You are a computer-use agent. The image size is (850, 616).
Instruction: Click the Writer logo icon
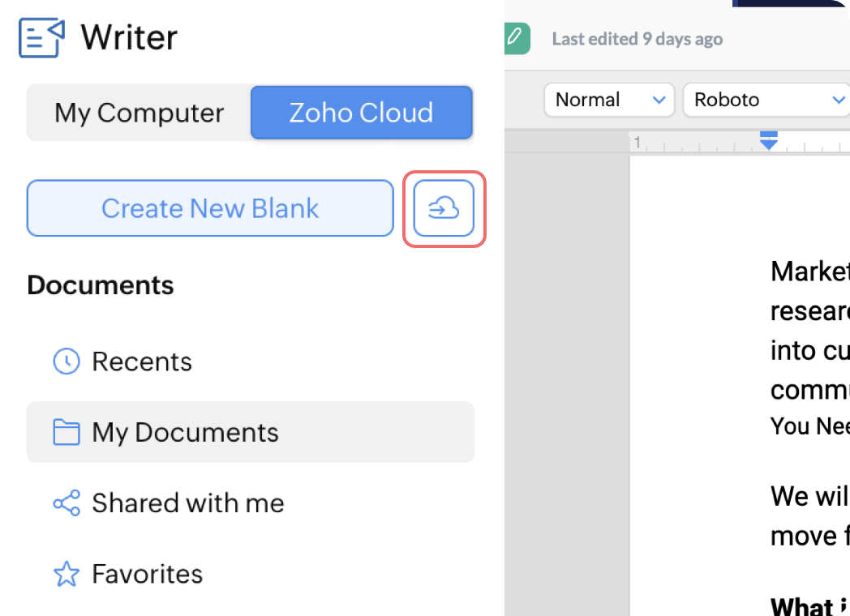pos(41,38)
